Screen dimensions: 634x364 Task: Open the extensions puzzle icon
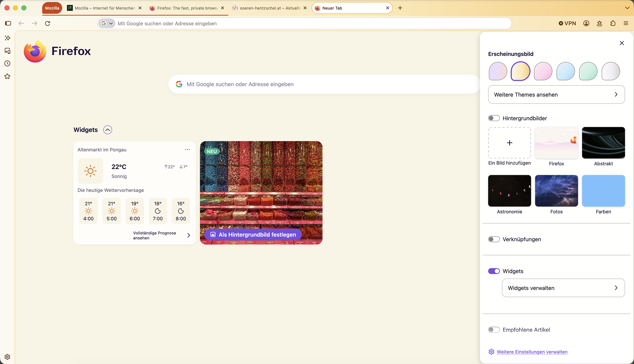coord(613,23)
